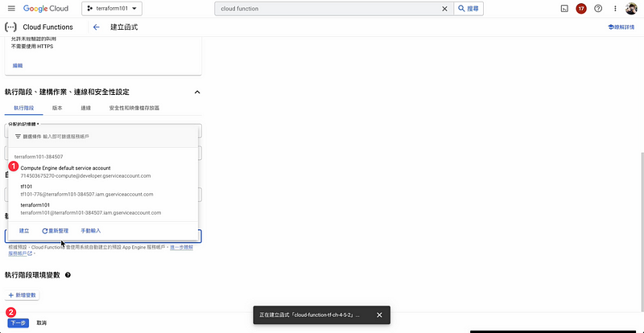Click the 新增變數 add variable button
Screen dimensions: 644x333
point(23,295)
